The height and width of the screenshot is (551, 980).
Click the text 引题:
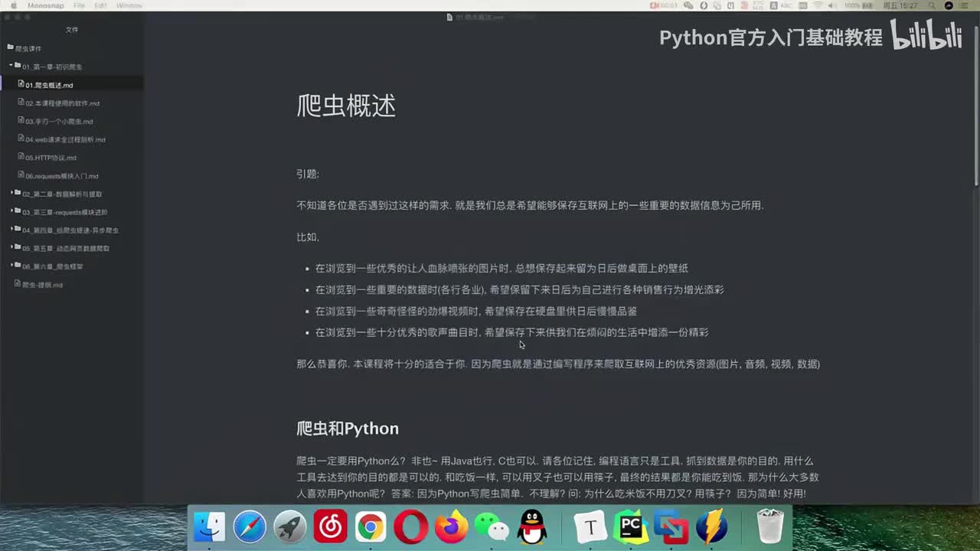[308, 174]
